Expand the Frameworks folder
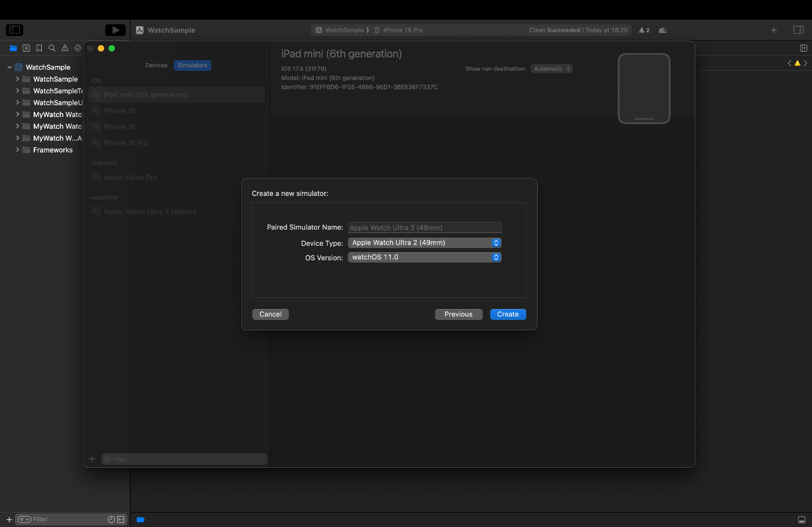 pos(17,150)
